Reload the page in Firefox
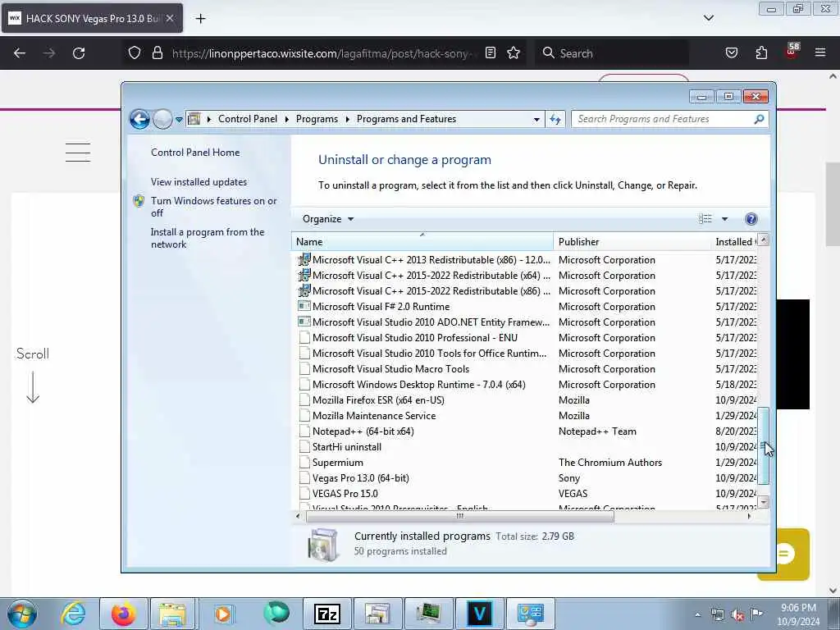The image size is (840, 630). 79,53
